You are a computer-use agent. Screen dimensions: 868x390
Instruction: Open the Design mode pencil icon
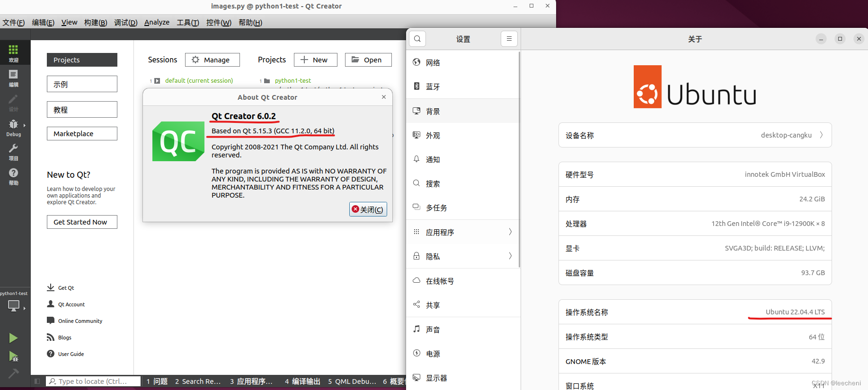(13, 102)
